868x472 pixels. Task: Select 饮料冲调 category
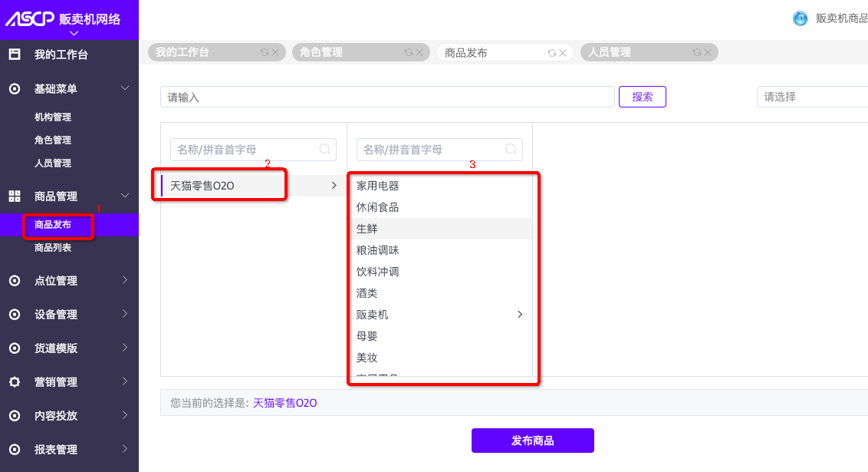coord(439,272)
